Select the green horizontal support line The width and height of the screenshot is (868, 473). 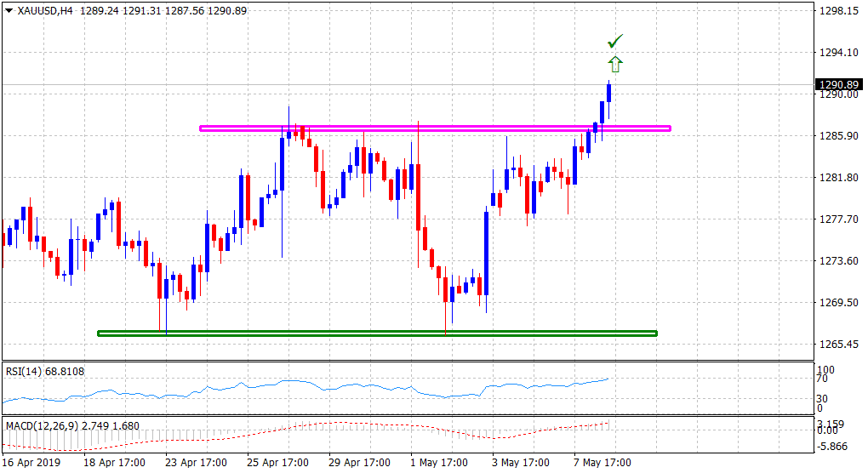(x=377, y=333)
